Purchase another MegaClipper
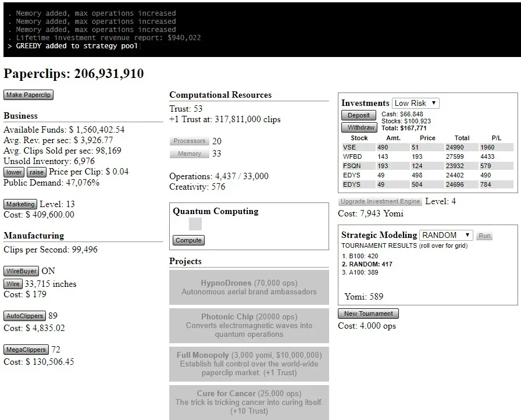521x420 pixels. pyautogui.click(x=26, y=350)
